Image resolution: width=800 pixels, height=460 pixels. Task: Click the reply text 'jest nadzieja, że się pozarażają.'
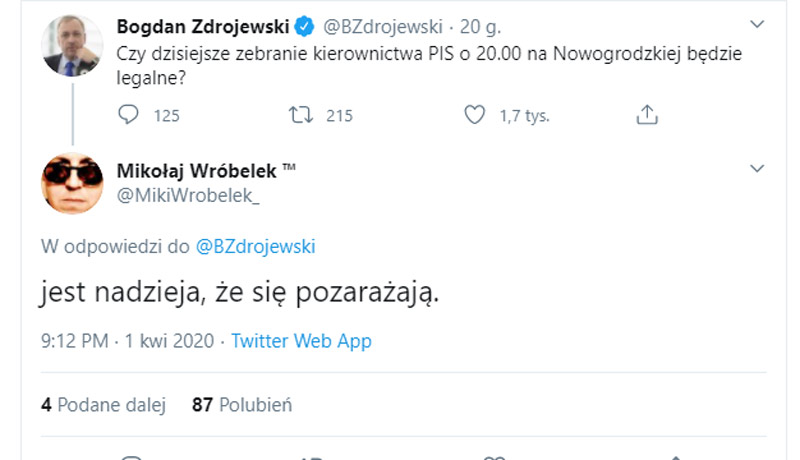point(240,294)
